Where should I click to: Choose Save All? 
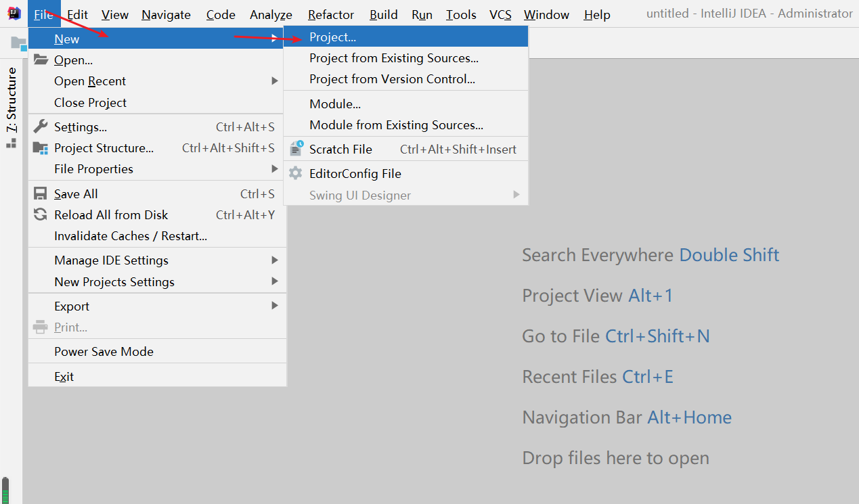pyautogui.click(x=156, y=193)
